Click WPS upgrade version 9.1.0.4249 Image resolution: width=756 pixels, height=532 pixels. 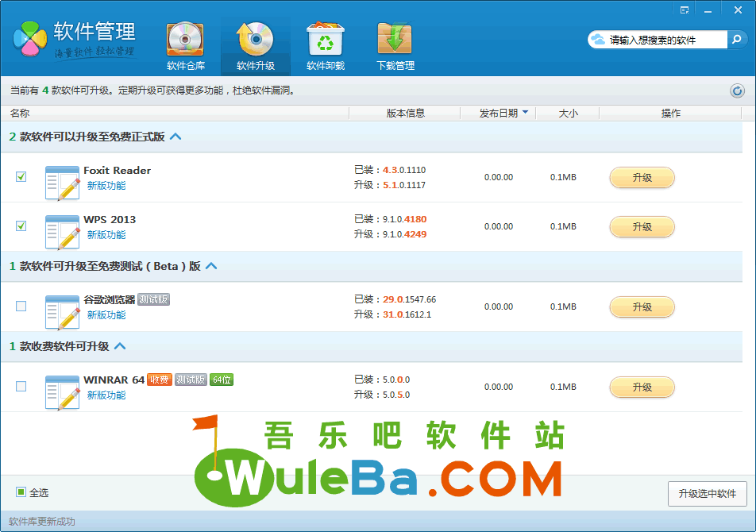(x=404, y=234)
